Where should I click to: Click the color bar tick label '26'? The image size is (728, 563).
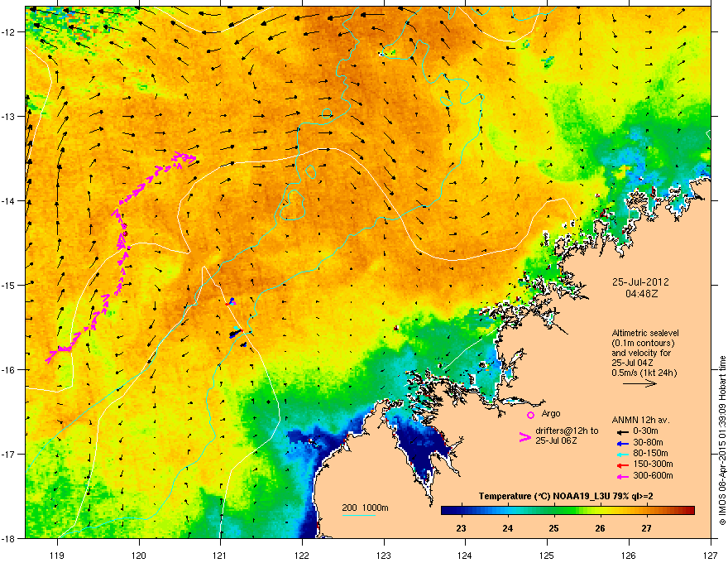pyautogui.click(x=600, y=528)
